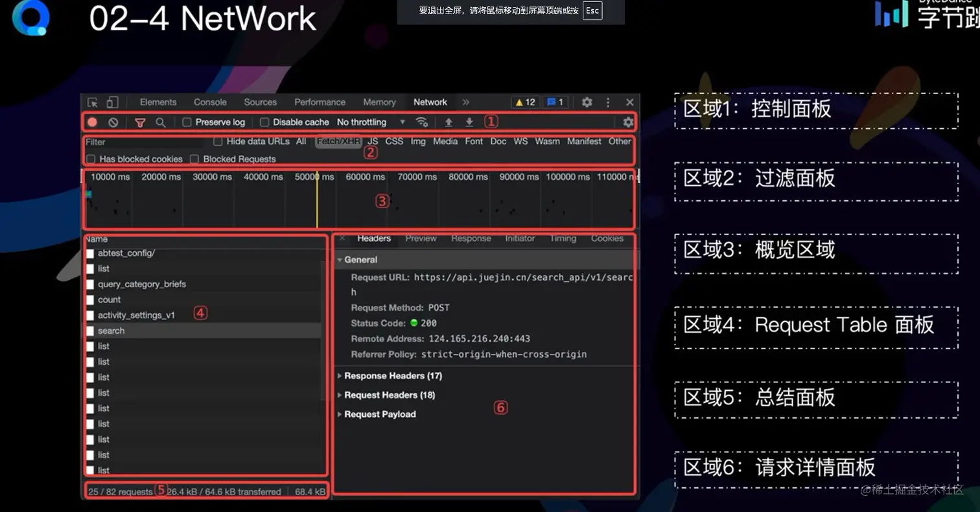Filter by Img requests
This screenshot has width=980, height=512.
(418, 141)
